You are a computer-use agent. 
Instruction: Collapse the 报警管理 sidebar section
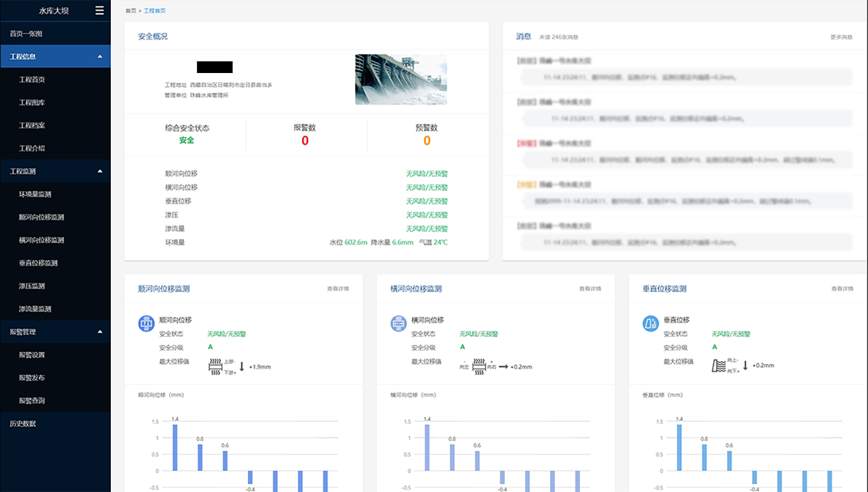click(x=100, y=332)
